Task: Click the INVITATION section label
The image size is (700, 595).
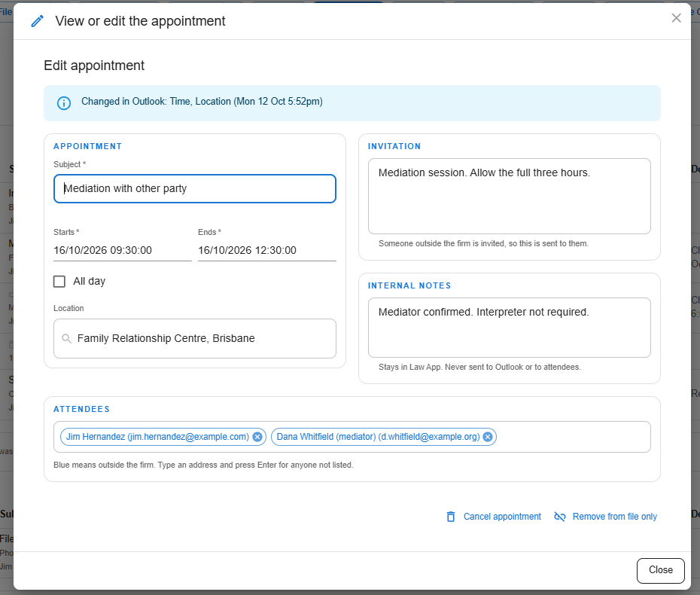Action: click(394, 147)
